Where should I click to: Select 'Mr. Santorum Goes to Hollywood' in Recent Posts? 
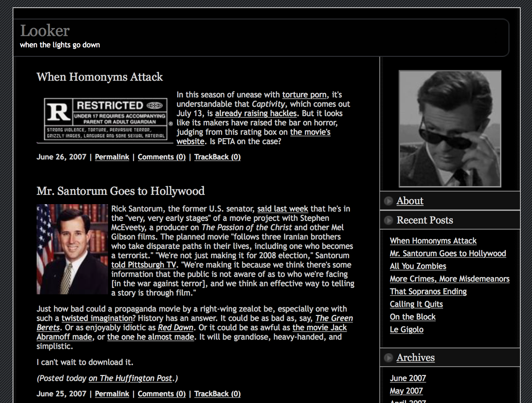click(x=448, y=254)
